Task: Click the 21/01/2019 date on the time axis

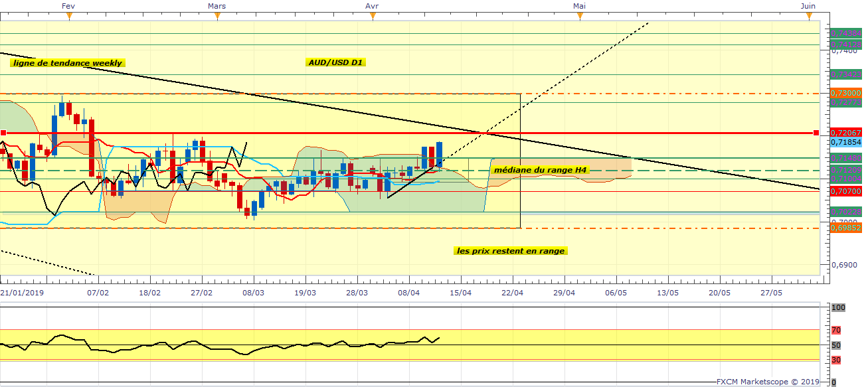Action: [21, 292]
